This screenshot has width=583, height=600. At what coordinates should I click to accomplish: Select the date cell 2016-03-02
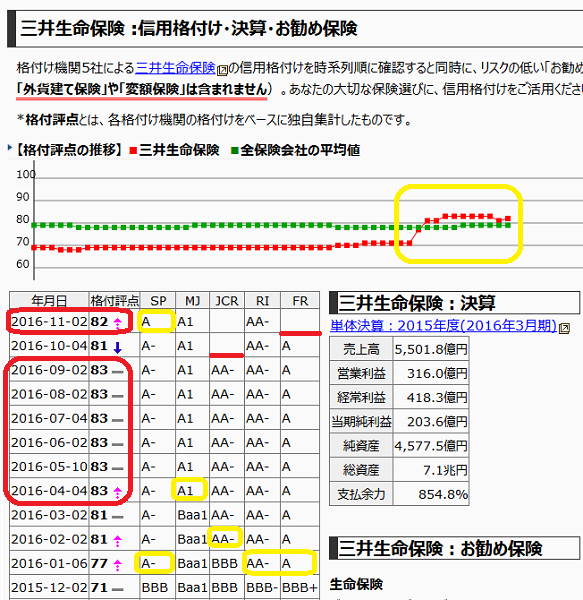pyautogui.click(x=49, y=515)
